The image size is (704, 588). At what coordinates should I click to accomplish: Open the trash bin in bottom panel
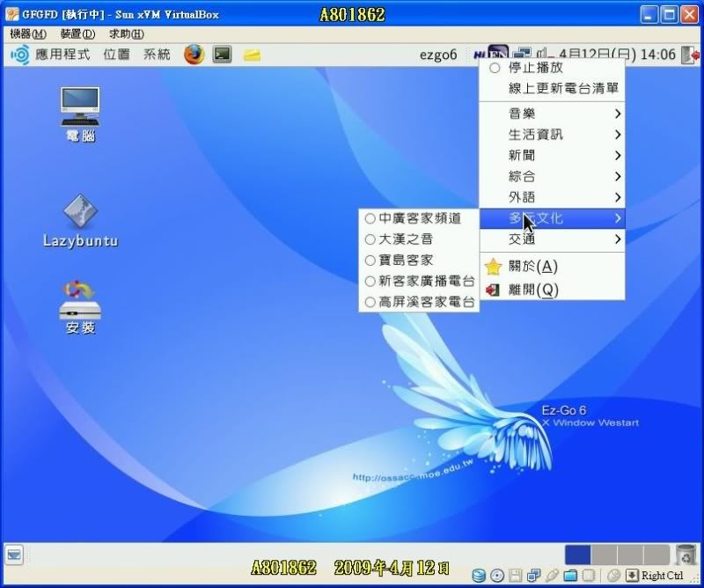click(686, 555)
